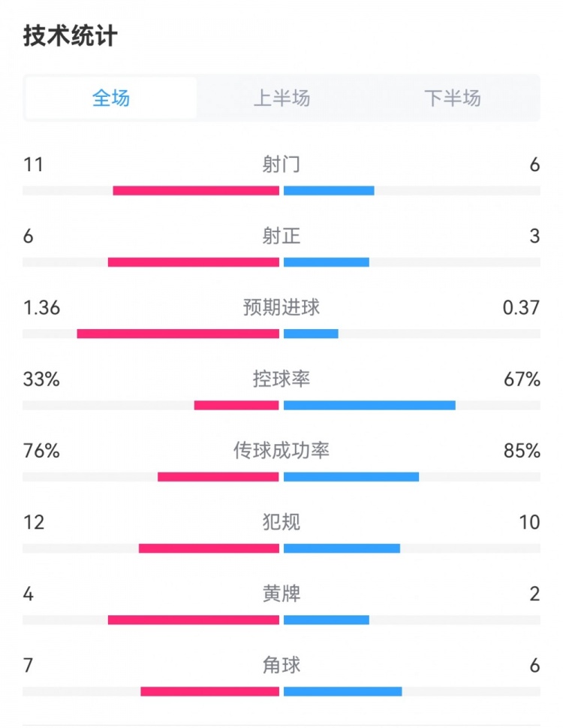The image size is (563, 728).
Task: Click the red 射门 bar
Action: [x=196, y=191]
